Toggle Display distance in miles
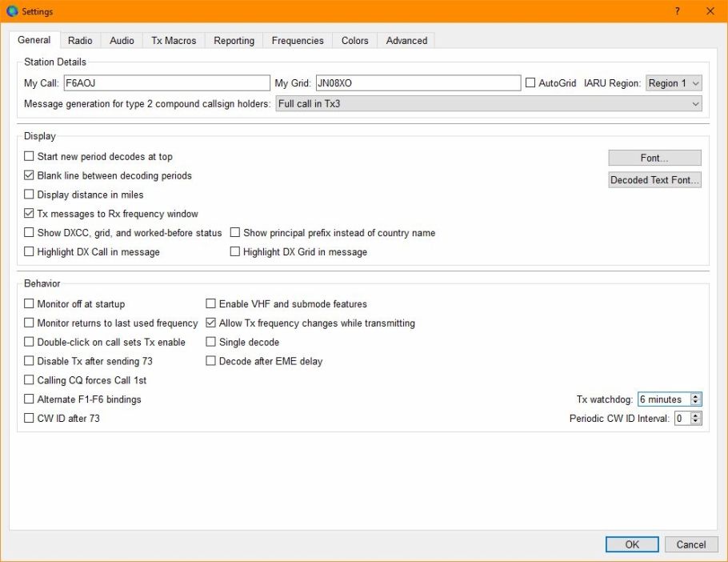728x562 pixels. (x=30, y=195)
